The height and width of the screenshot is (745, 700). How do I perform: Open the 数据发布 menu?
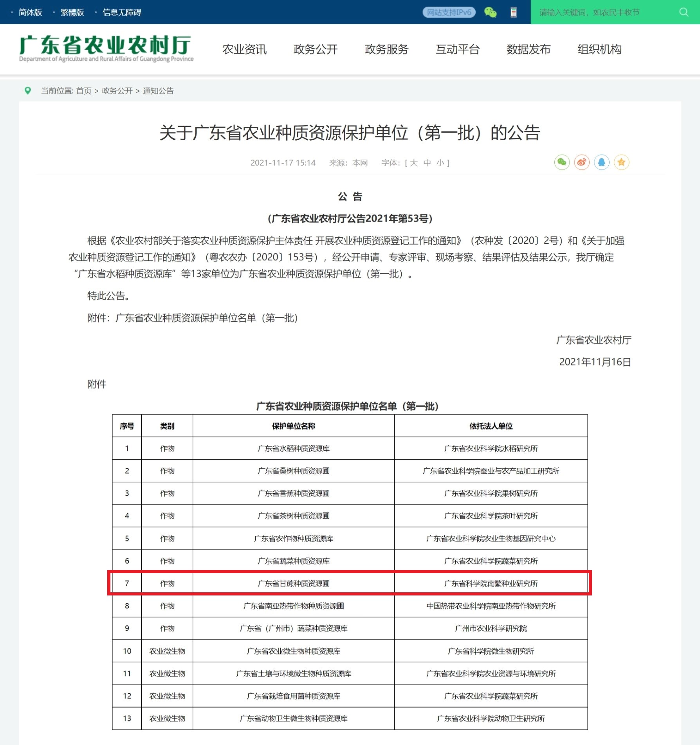tap(529, 49)
